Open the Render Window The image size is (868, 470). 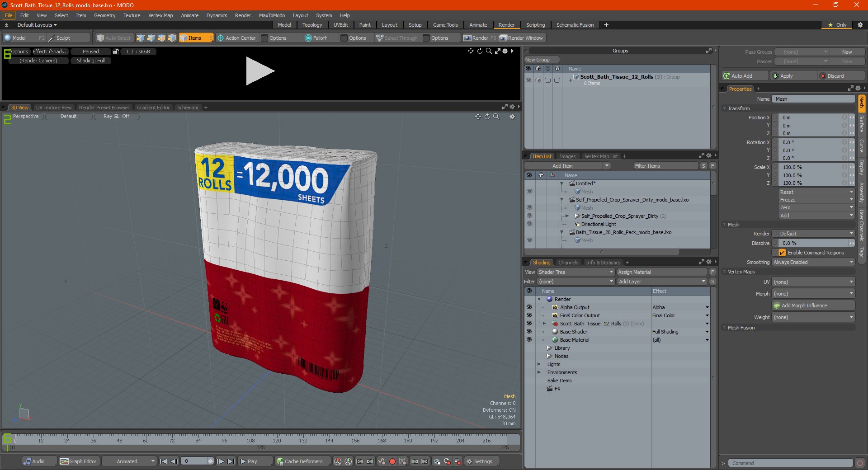(x=521, y=38)
